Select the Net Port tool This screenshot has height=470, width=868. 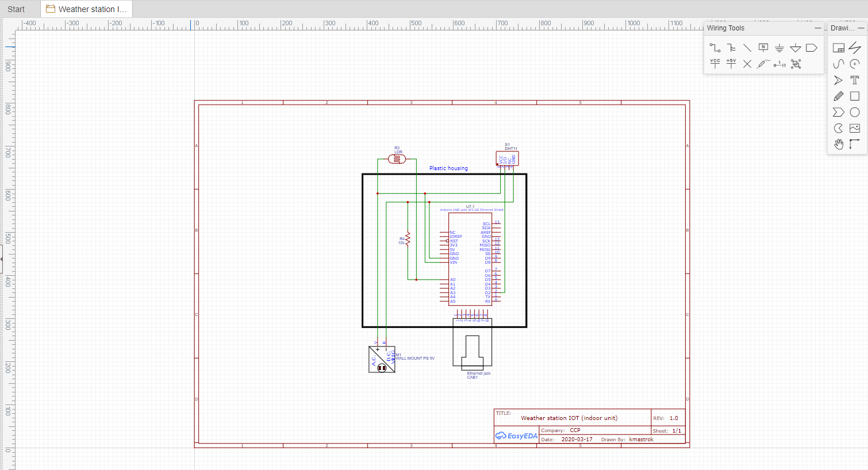click(x=812, y=48)
